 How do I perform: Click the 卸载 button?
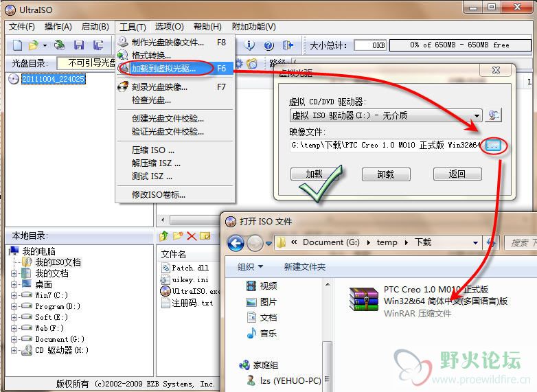tap(386, 174)
